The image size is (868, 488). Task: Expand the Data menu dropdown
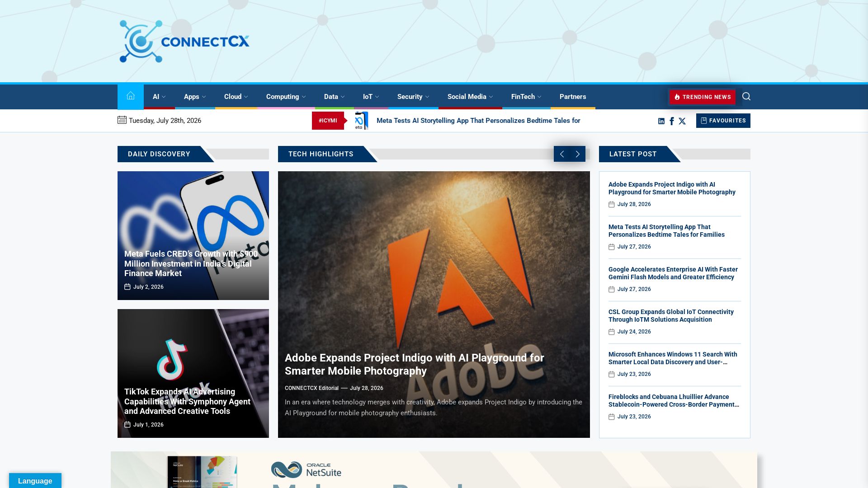tap(335, 97)
